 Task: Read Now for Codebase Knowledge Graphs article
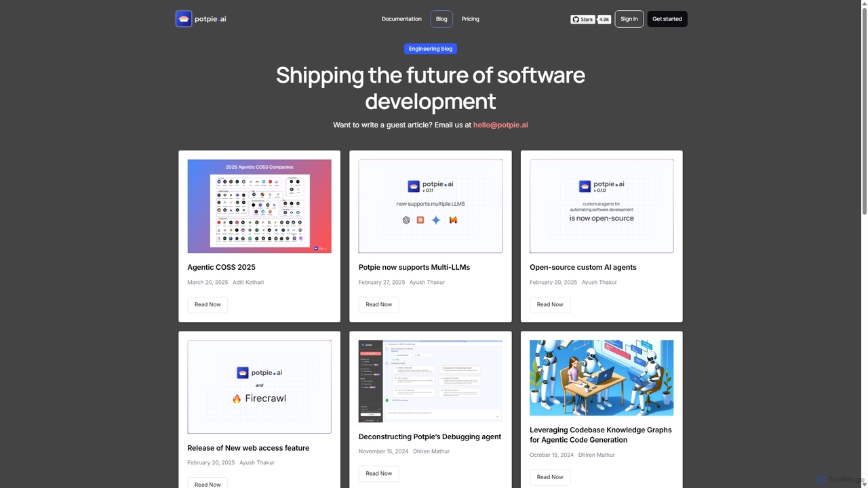tap(550, 477)
